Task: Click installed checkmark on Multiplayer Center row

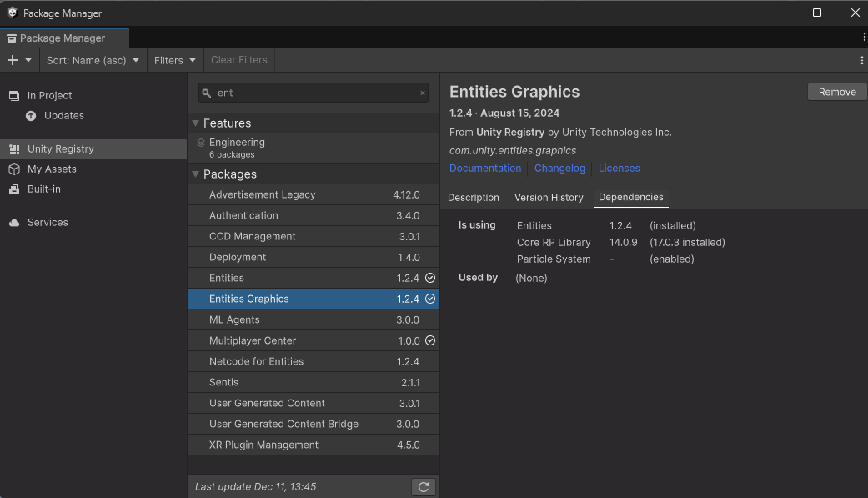Action: click(x=430, y=340)
